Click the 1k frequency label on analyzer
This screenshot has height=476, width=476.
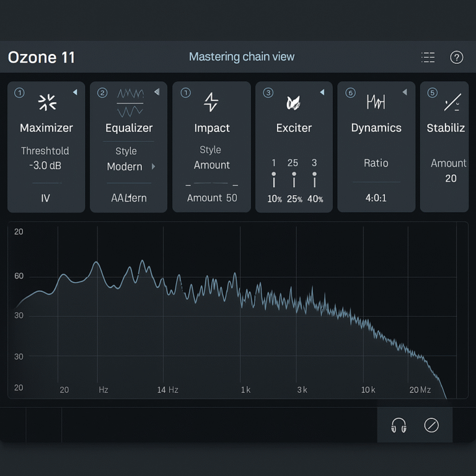click(x=245, y=389)
